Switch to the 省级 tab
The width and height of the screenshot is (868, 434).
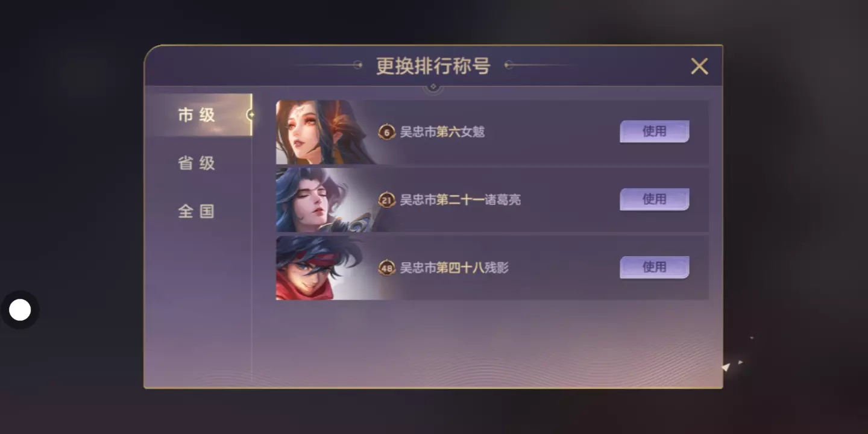(197, 163)
